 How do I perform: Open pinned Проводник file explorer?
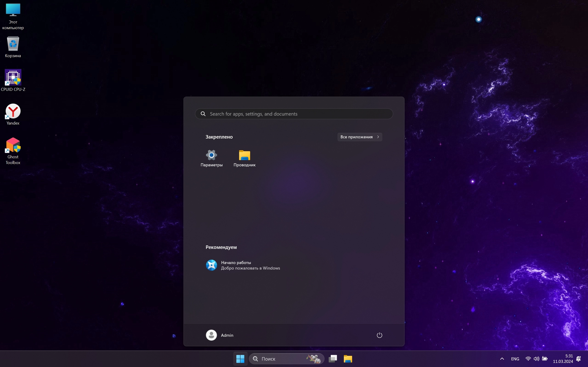point(244,158)
